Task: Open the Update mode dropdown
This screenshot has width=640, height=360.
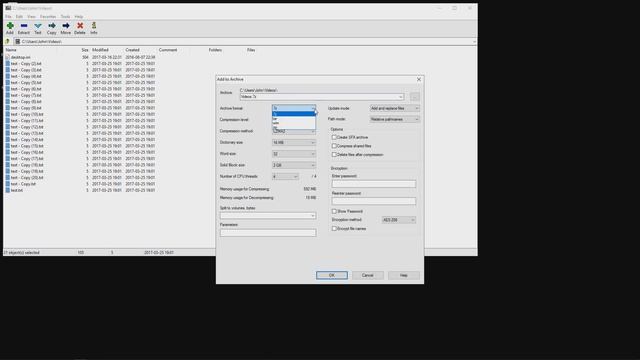Action: click(394, 108)
